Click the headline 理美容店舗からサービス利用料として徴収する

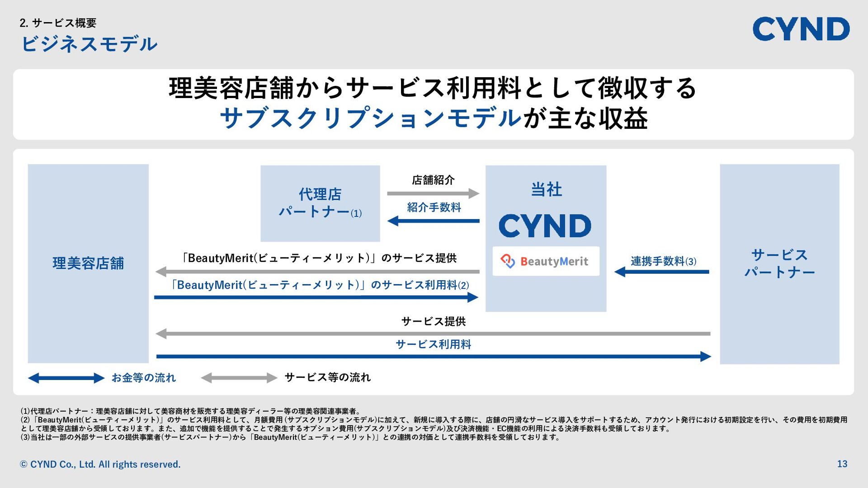point(433,88)
